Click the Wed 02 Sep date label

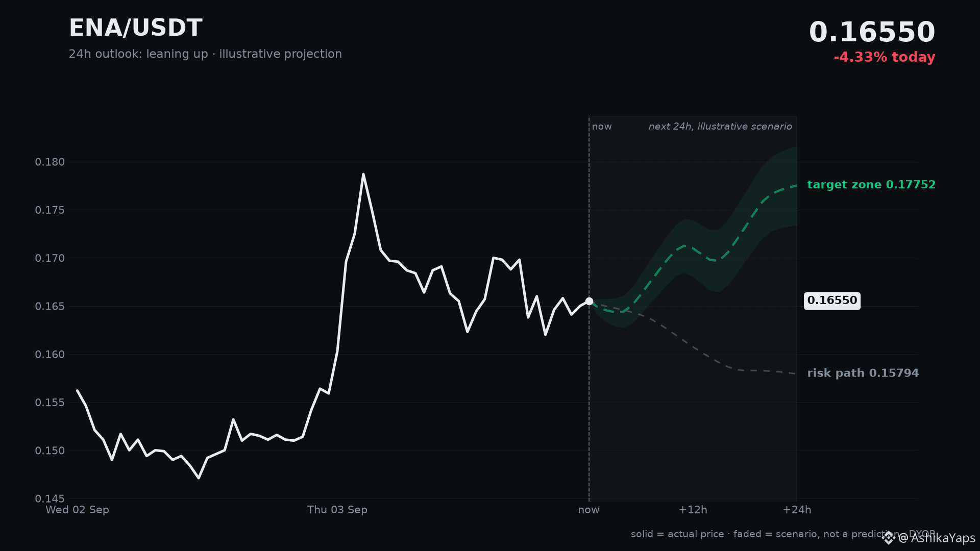tap(77, 510)
